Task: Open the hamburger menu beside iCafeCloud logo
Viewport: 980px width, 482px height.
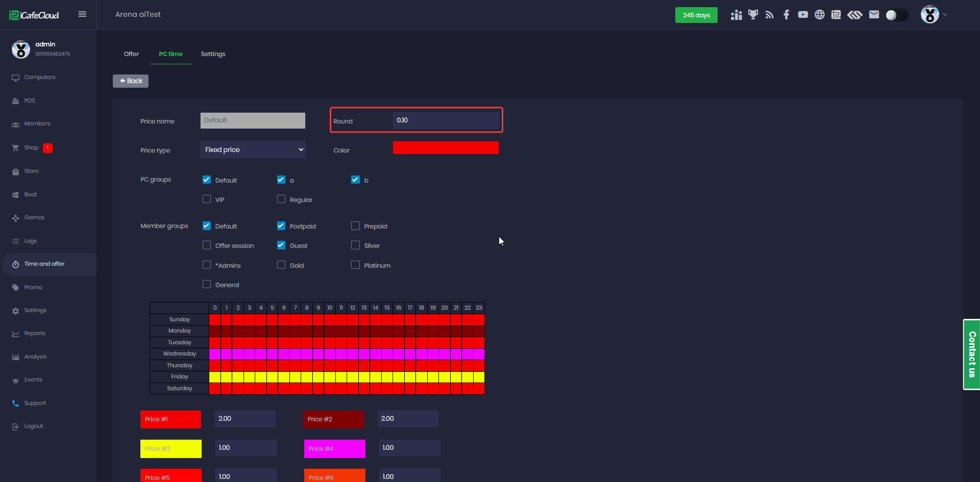Action: (x=82, y=14)
